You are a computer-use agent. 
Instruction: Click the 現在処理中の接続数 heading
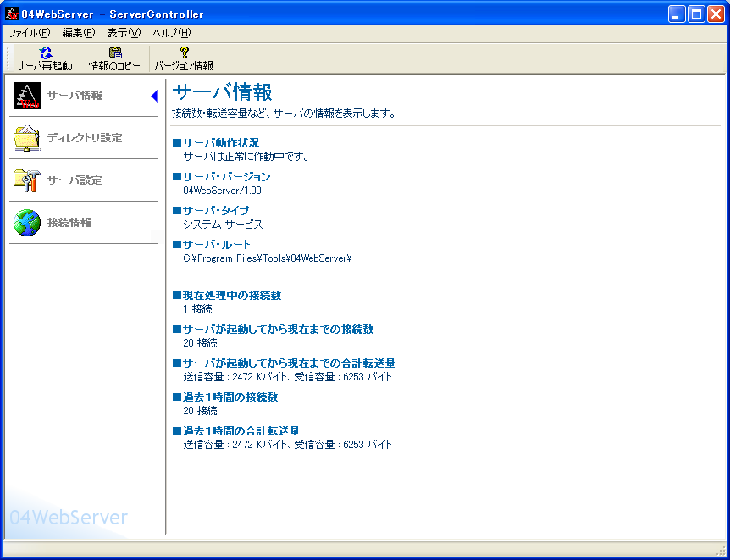pos(227,296)
